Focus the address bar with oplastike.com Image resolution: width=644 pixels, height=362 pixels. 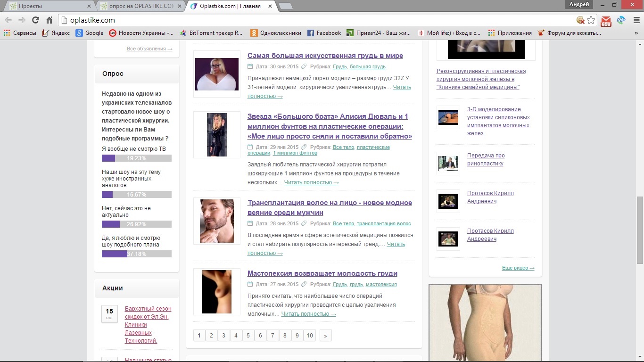point(321,20)
